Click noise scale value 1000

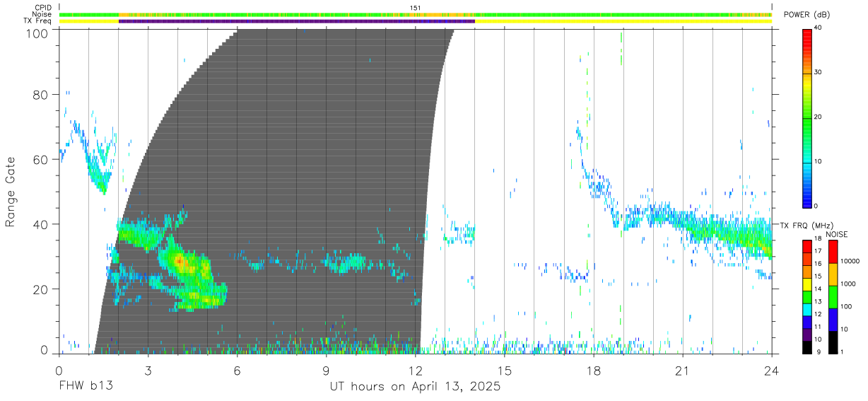click(847, 284)
